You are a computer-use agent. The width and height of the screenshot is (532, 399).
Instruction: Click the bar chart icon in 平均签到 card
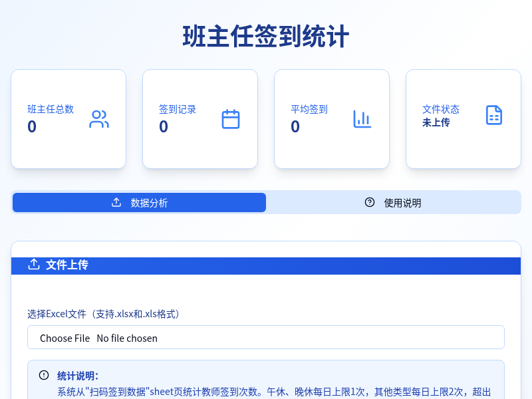coord(362,119)
